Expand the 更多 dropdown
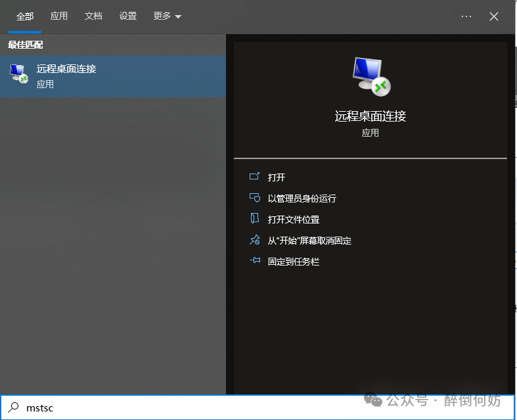517x420 pixels. click(167, 16)
